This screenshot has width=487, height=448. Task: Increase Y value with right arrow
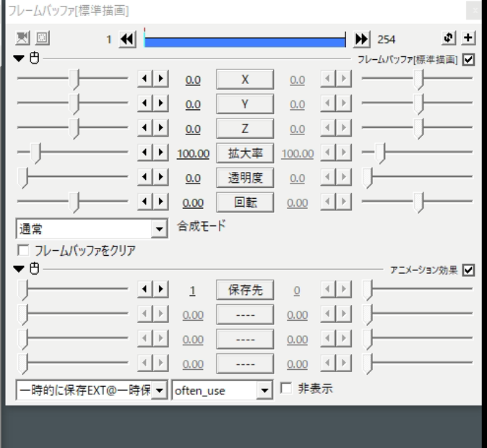[160, 103]
